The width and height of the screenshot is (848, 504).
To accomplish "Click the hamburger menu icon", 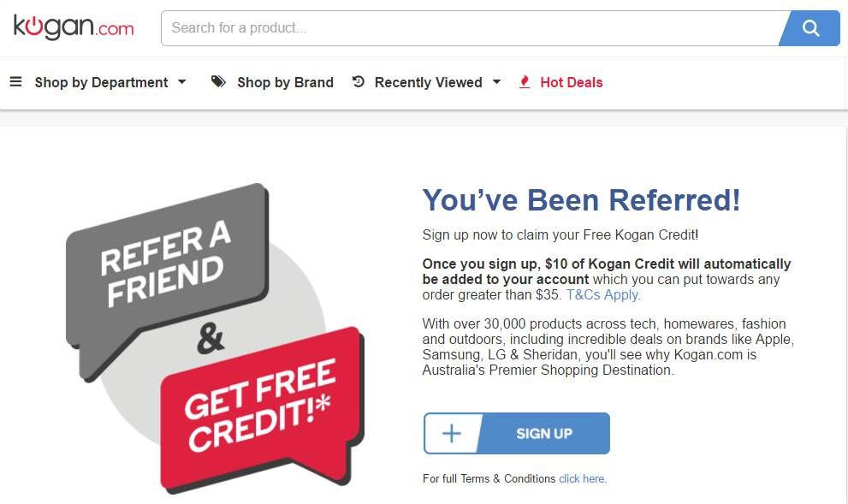I will click(15, 82).
